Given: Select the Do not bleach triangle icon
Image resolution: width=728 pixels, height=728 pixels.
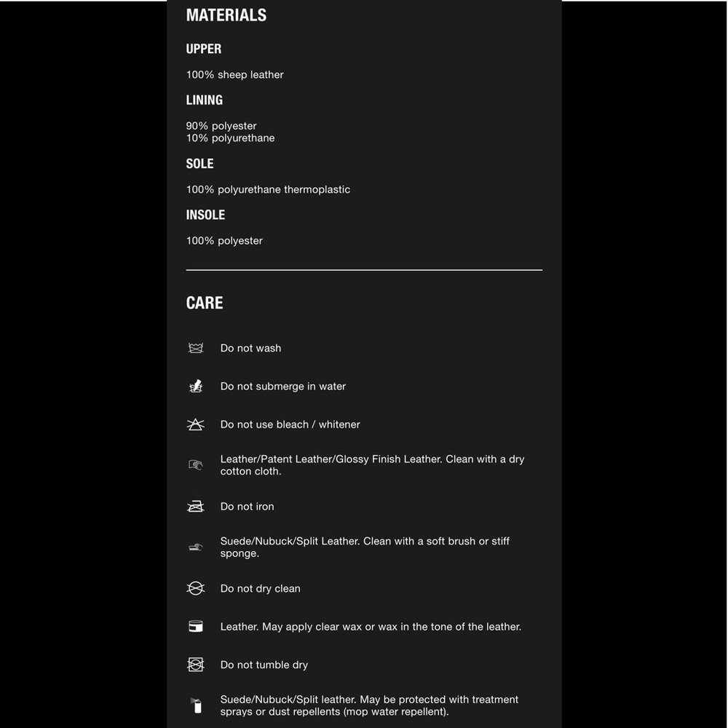Looking at the screenshot, I should 195,424.
